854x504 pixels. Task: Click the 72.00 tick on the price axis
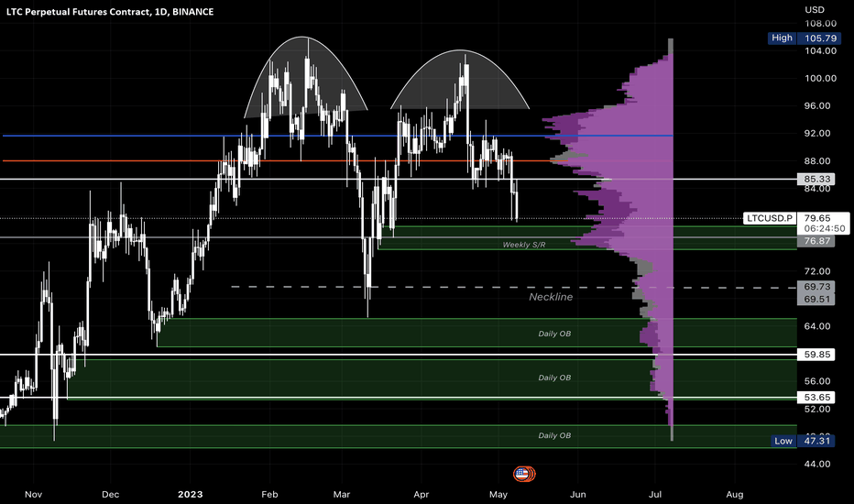click(817, 271)
